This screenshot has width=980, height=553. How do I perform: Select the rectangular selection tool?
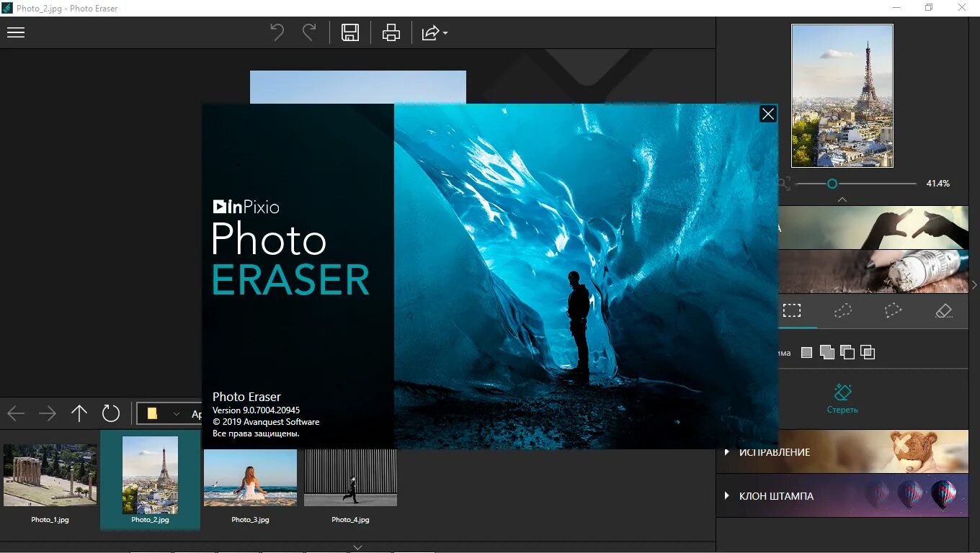[792, 310]
